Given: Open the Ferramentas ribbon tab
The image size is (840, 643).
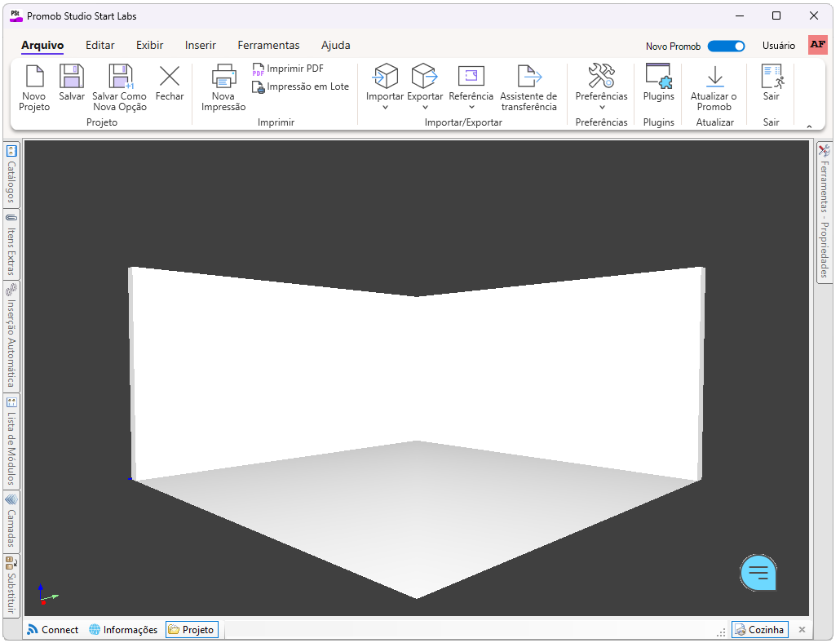Looking at the screenshot, I should 268,46.
